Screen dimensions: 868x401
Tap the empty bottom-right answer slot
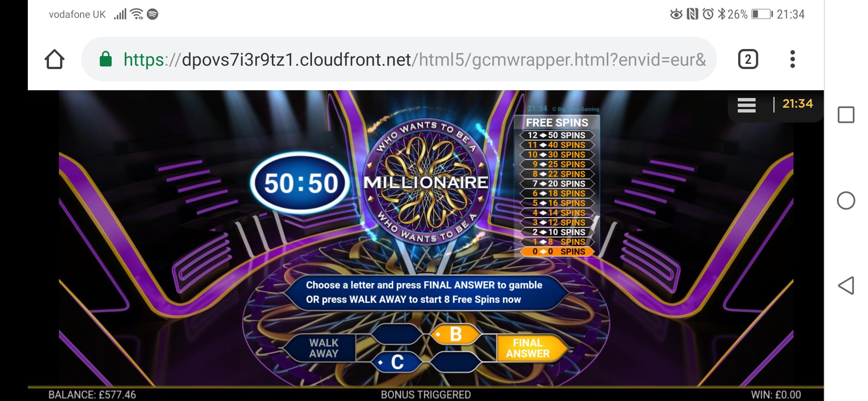pos(455,362)
